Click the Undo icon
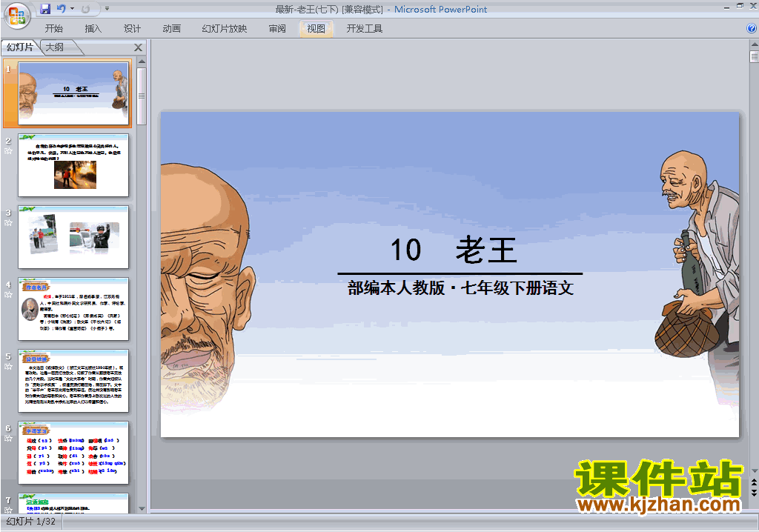 (x=61, y=9)
